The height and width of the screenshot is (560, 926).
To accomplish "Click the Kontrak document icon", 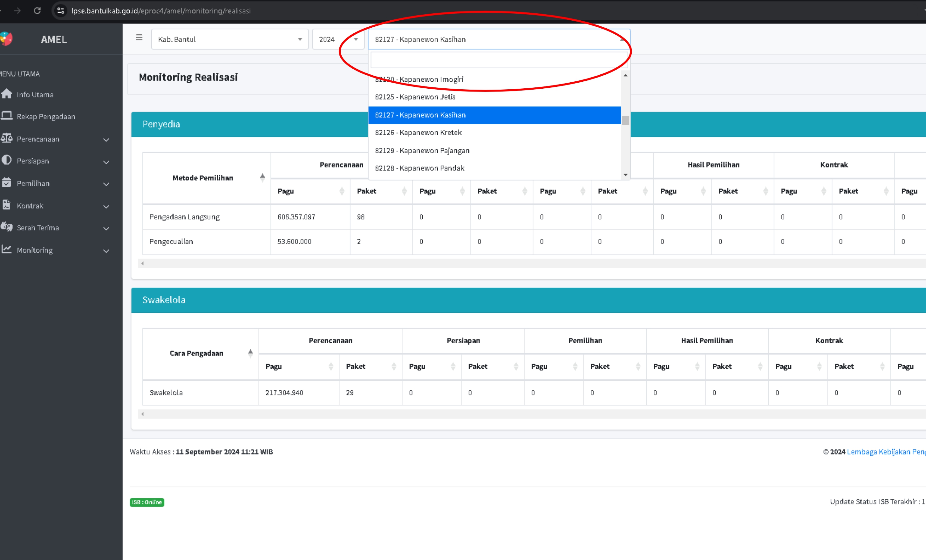I will click(x=6, y=205).
